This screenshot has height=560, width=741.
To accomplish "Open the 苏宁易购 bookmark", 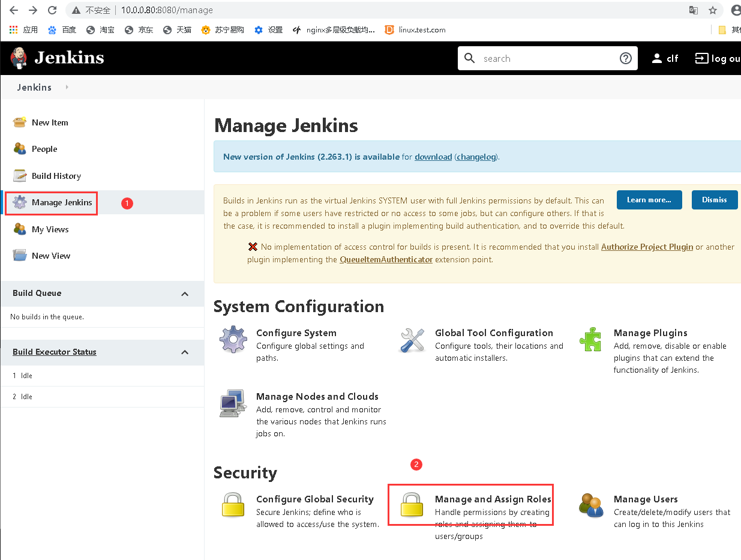I will tap(223, 29).
